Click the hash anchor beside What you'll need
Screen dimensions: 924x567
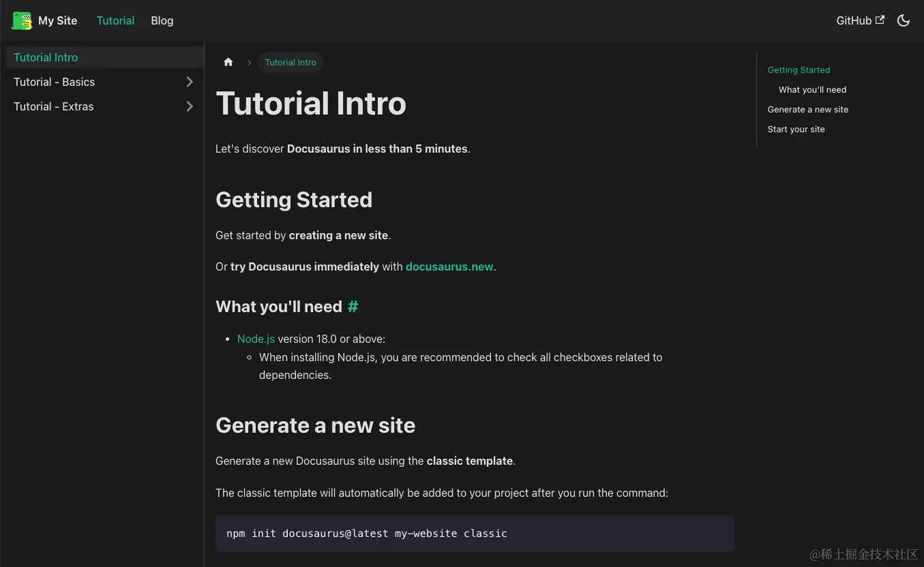(353, 307)
